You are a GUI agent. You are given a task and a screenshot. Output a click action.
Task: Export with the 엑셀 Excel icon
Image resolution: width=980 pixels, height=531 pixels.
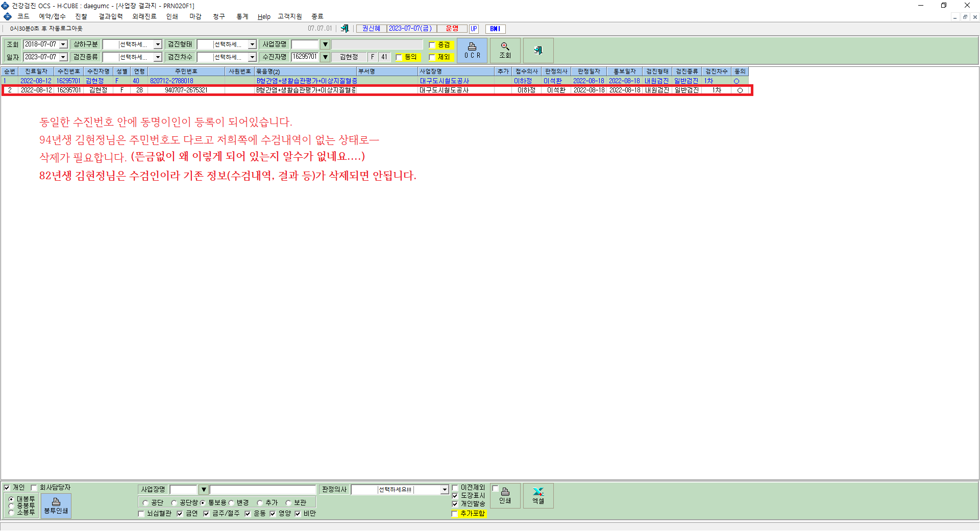tap(538, 495)
